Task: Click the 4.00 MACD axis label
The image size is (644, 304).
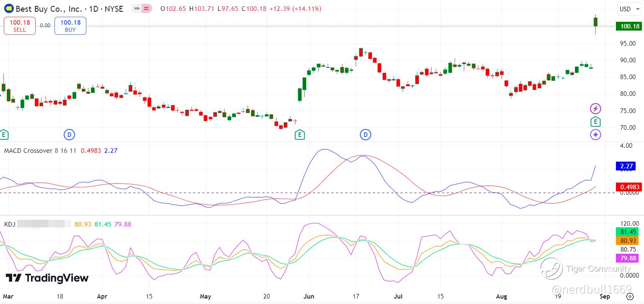Action: coord(626,146)
